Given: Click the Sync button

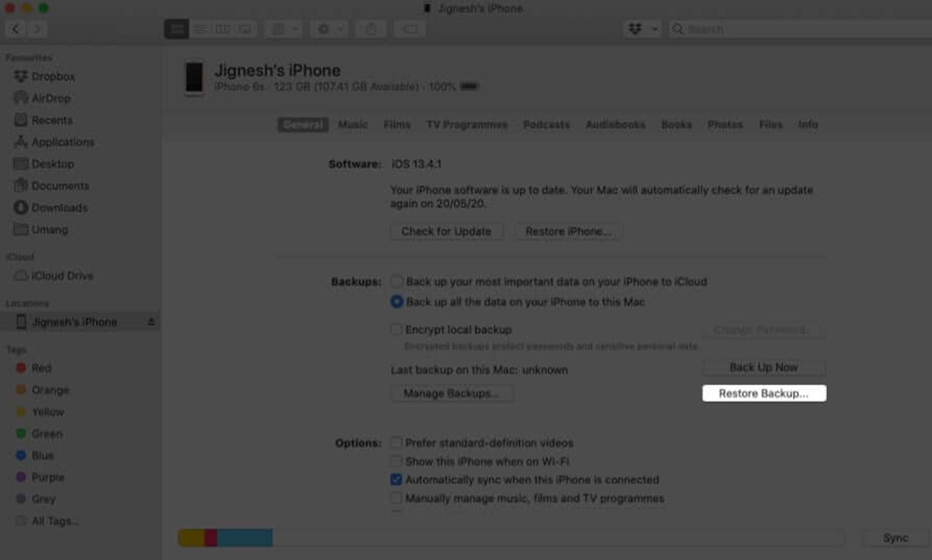Looking at the screenshot, I should [895, 538].
